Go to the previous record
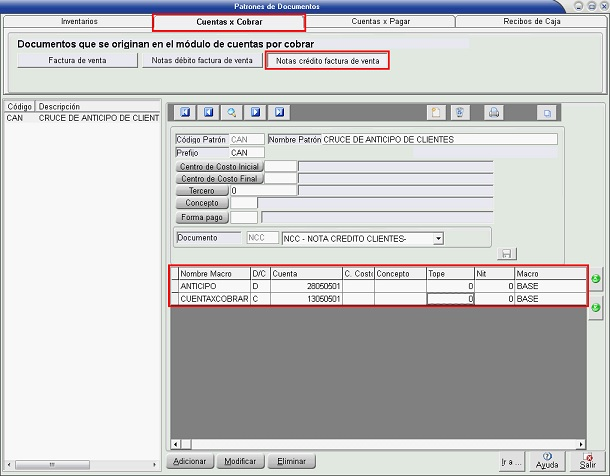This screenshot has width=610, height=476. (208, 113)
